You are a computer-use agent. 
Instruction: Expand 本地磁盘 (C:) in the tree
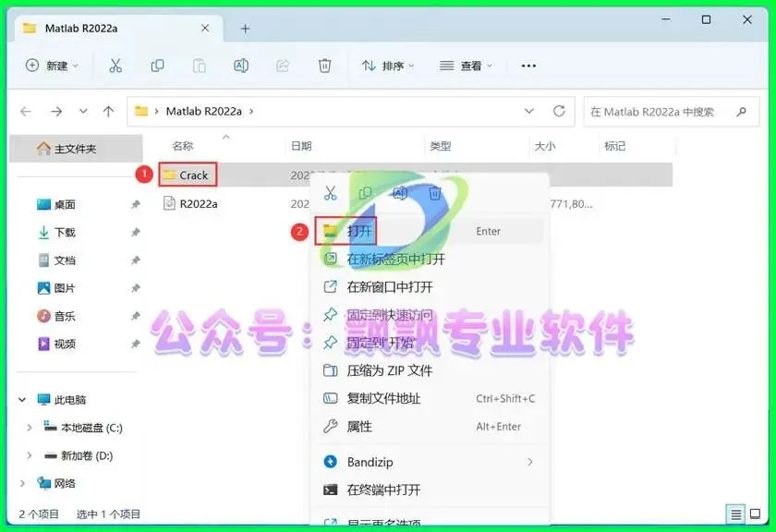click(x=30, y=428)
